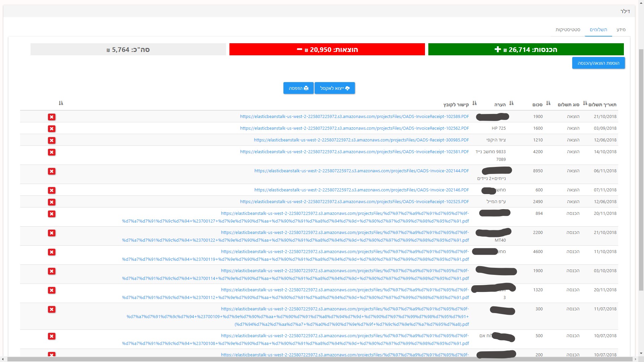The width and height of the screenshot is (644, 362).
Task: Click the הוספת הוצאה/הכנסה button
Action: pyautogui.click(x=598, y=63)
